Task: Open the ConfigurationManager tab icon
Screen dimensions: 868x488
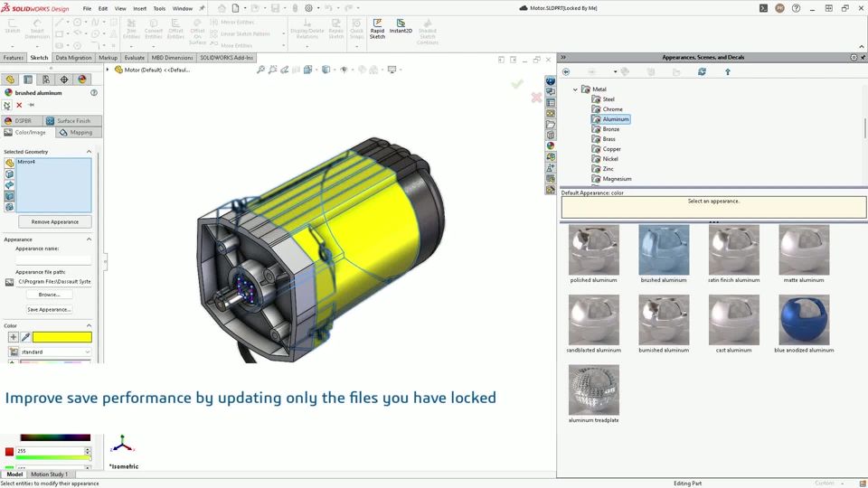Action: [x=46, y=80]
